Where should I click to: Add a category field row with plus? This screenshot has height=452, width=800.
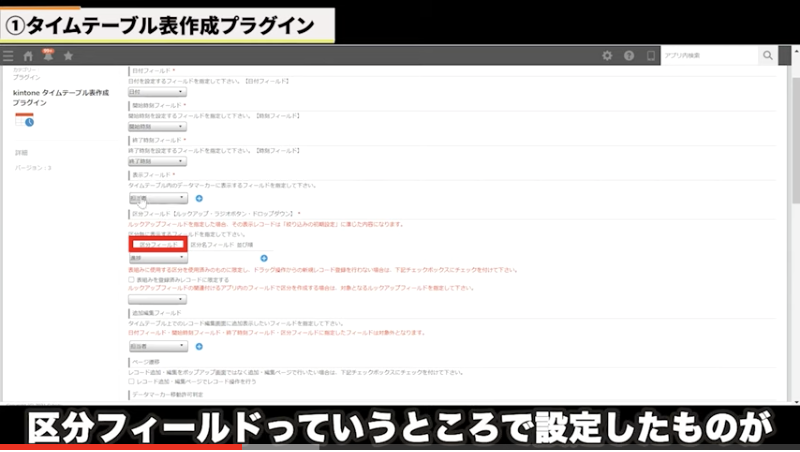[264, 258]
